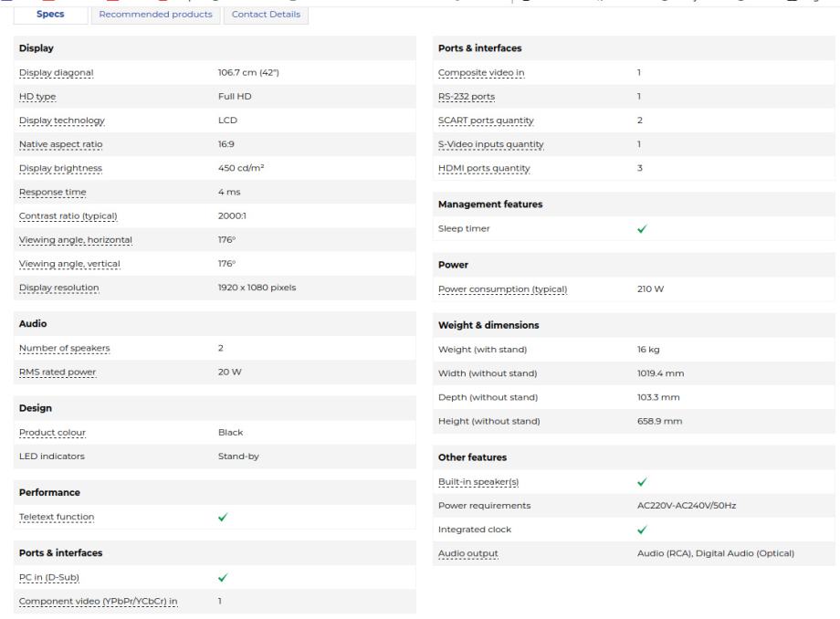Click Audio (RCA), Digital Audio (Optical) value
840x619 pixels.
pos(716,553)
